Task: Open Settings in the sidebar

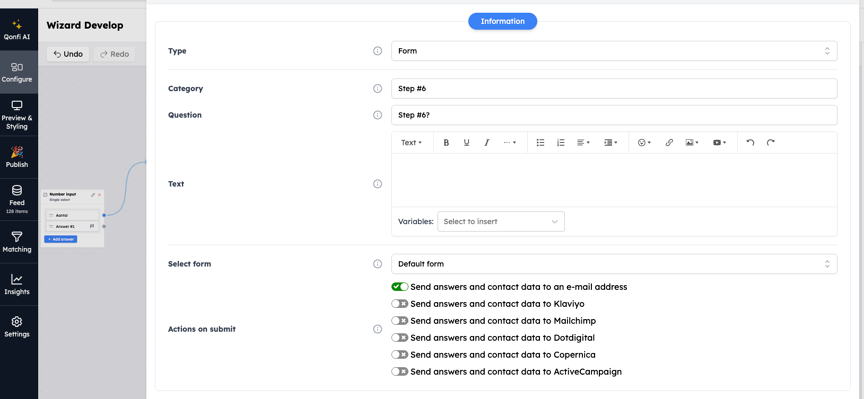Action: click(17, 327)
